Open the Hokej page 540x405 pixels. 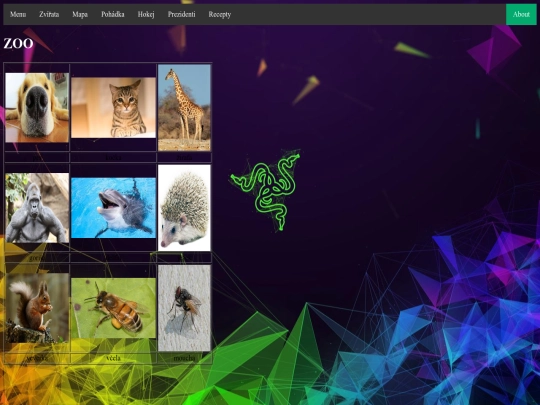146,14
